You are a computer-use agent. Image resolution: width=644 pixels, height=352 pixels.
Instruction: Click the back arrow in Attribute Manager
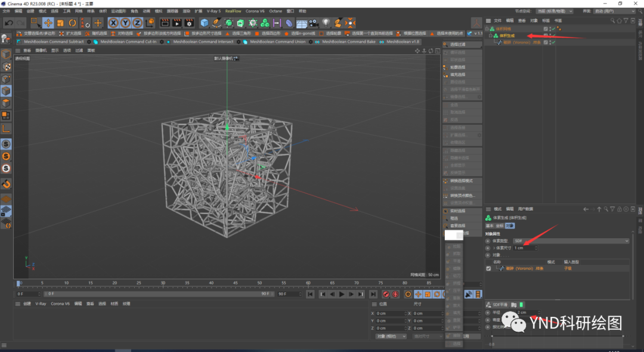586,209
